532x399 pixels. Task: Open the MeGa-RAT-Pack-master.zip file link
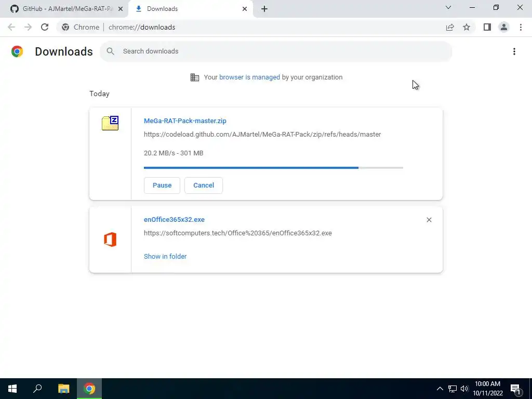click(x=185, y=121)
